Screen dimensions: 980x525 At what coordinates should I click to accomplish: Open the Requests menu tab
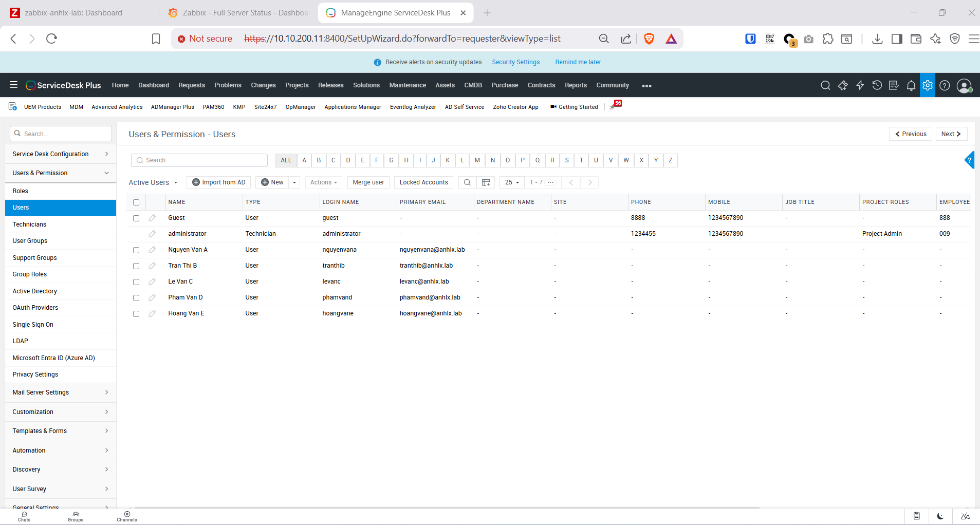pos(192,85)
